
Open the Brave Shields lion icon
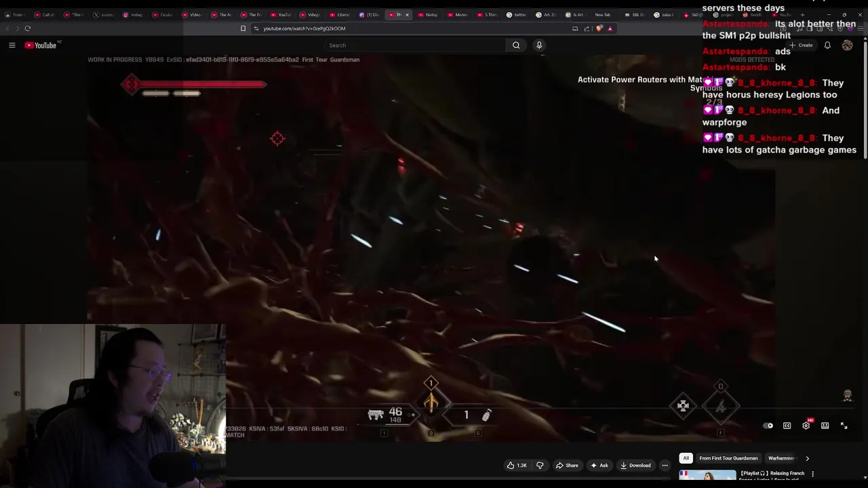tap(599, 28)
